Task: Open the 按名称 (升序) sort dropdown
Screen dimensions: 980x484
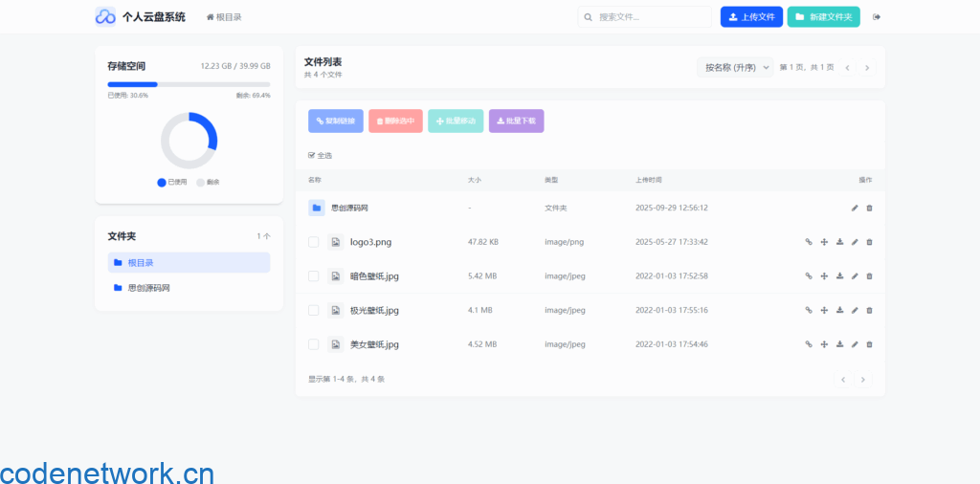Action: (734, 68)
